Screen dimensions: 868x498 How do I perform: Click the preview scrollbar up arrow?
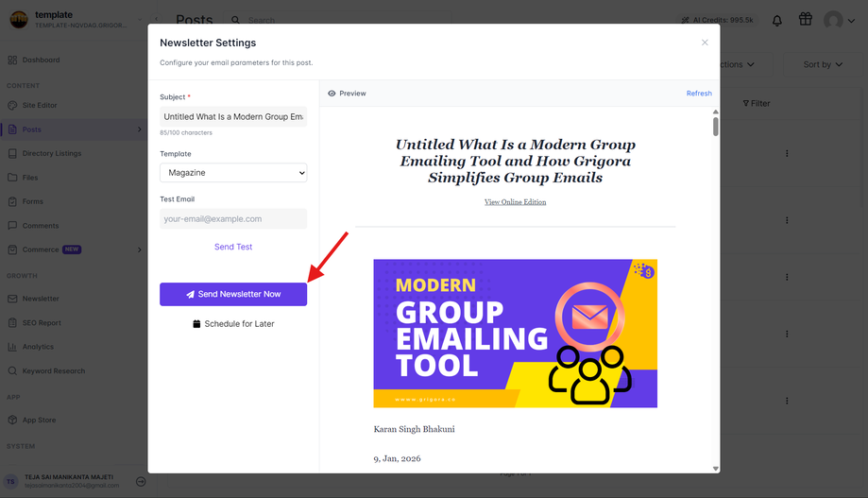tap(715, 112)
